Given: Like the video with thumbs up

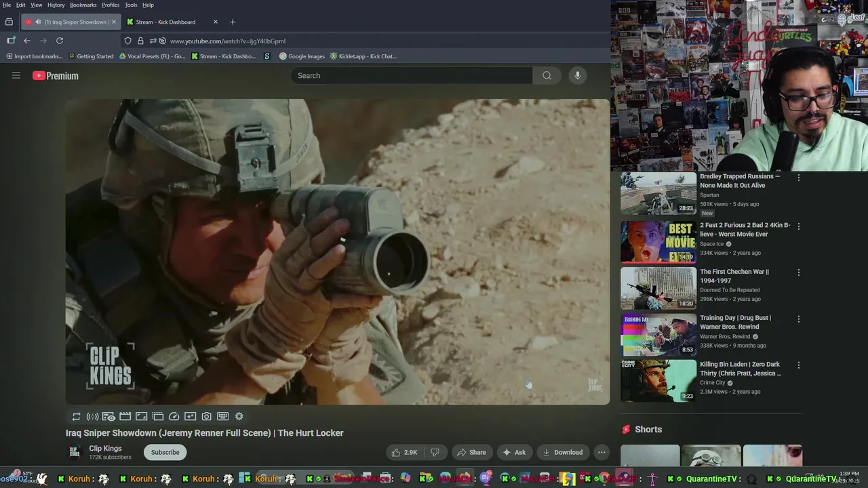Looking at the screenshot, I should tap(404, 452).
